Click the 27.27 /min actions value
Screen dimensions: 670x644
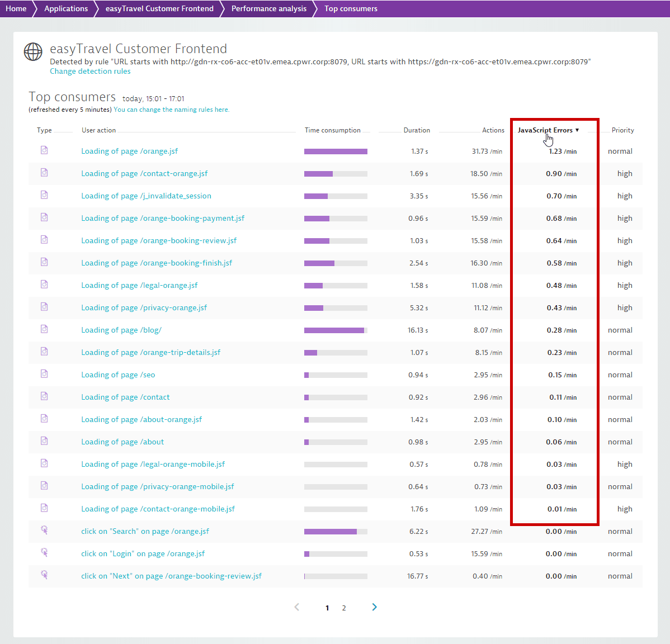point(487,531)
